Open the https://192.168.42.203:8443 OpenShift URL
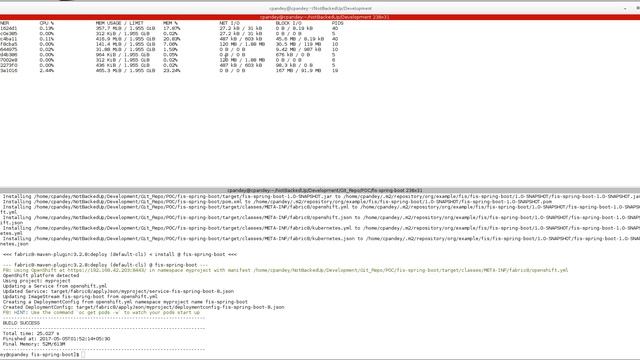 point(107,270)
